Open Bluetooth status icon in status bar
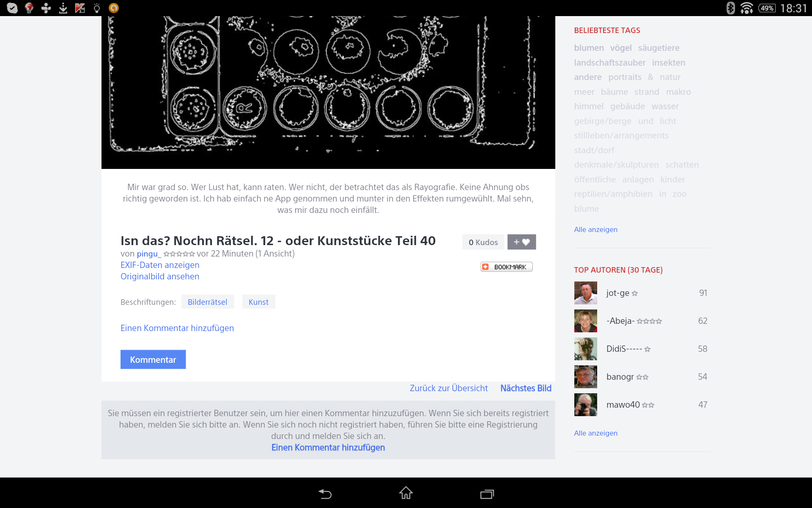Screen dimensions: 812x508 tap(730, 8)
